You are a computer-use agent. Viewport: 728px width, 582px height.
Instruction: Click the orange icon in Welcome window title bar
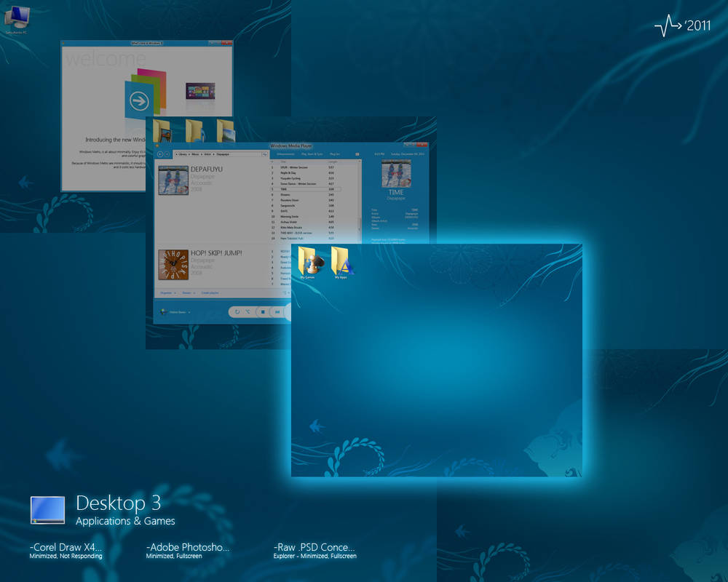point(63,43)
